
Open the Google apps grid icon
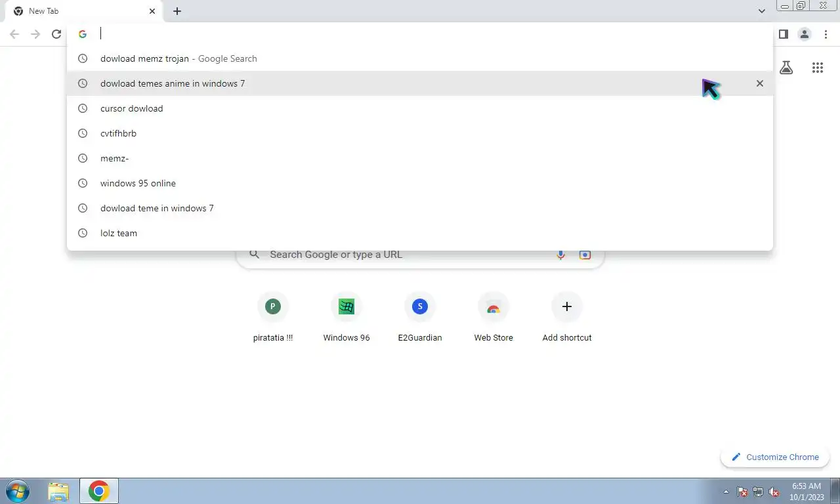(x=817, y=67)
